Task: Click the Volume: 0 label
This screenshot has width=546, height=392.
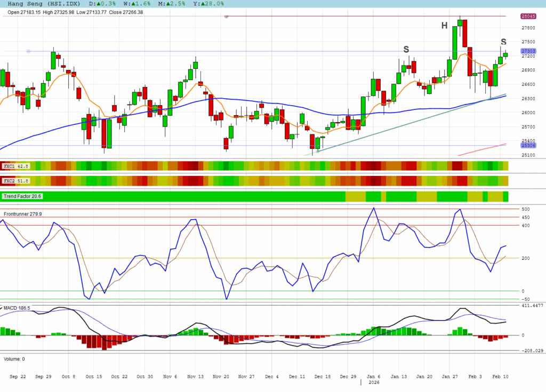Action: (x=14, y=359)
